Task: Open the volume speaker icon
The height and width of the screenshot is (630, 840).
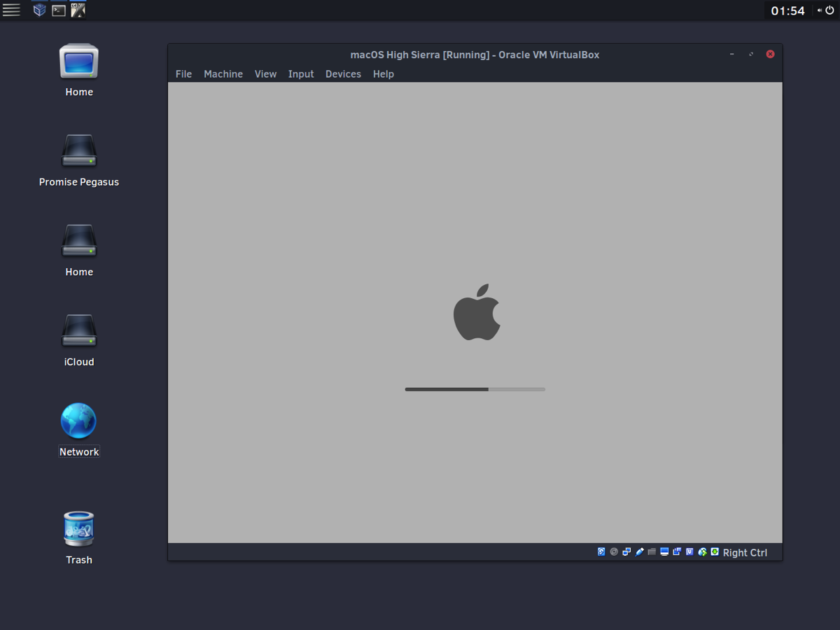Action: pyautogui.click(x=819, y=10)
